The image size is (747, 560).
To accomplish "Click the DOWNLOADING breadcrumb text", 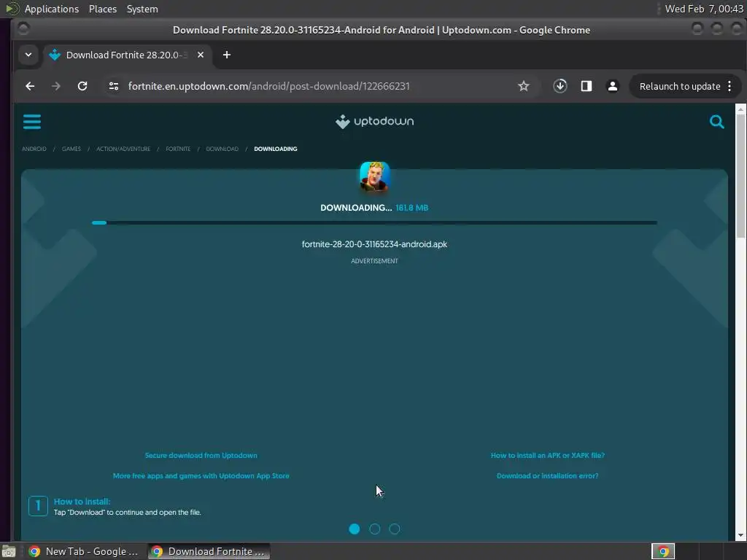I will (x=275, y=149).
